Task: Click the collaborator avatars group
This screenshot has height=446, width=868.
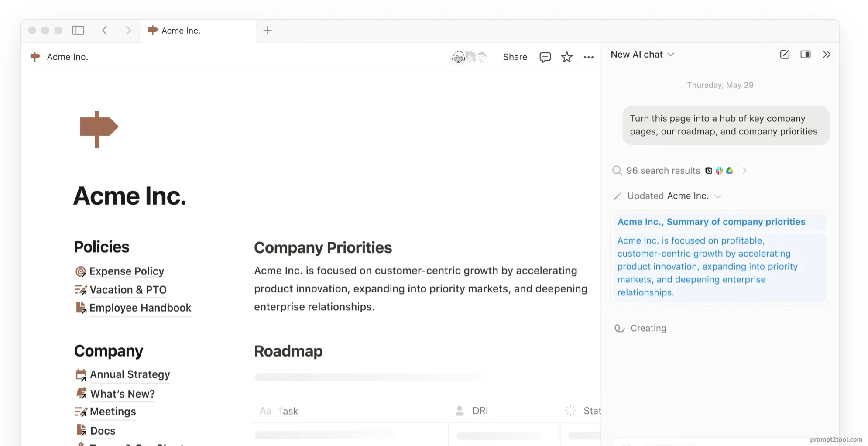Action: pos(469,57)
